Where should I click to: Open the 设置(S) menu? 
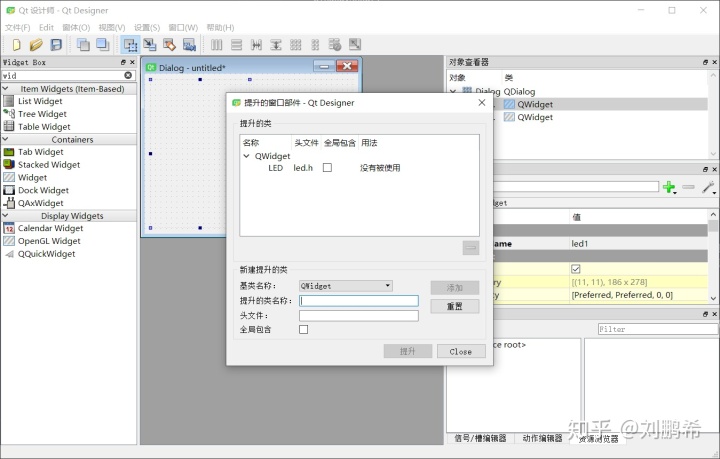[x=147, y=28]
